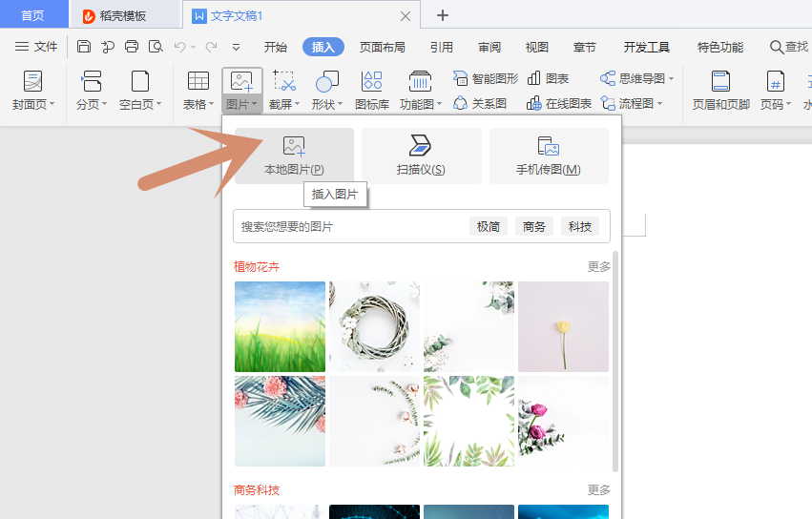Image resolution: width=812 pixels, height=519 pixels.
Task: Switch to the 章节 ribbon tab
Action: 585,47
